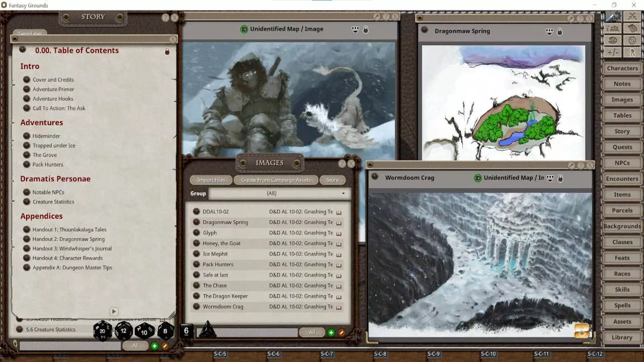Roll the d12 die
Viewport: 644px width, 362px height.
(x=123, y=331)
